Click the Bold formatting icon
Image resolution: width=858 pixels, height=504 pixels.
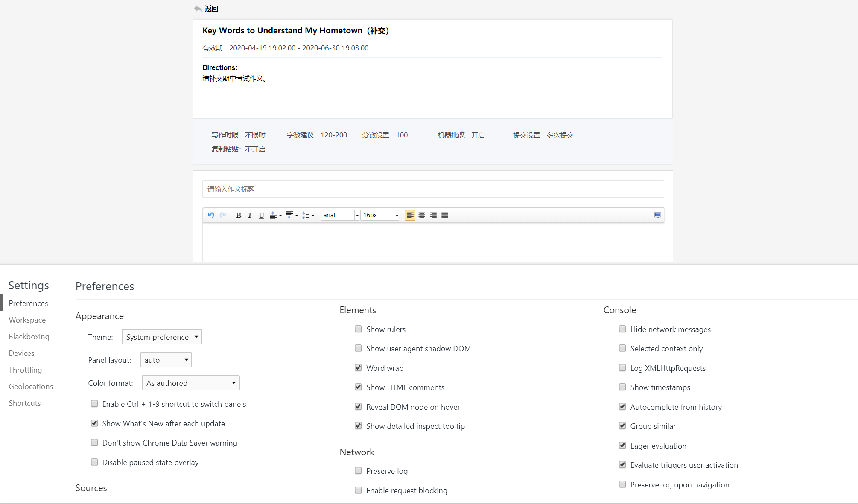[x=238, y=216]
